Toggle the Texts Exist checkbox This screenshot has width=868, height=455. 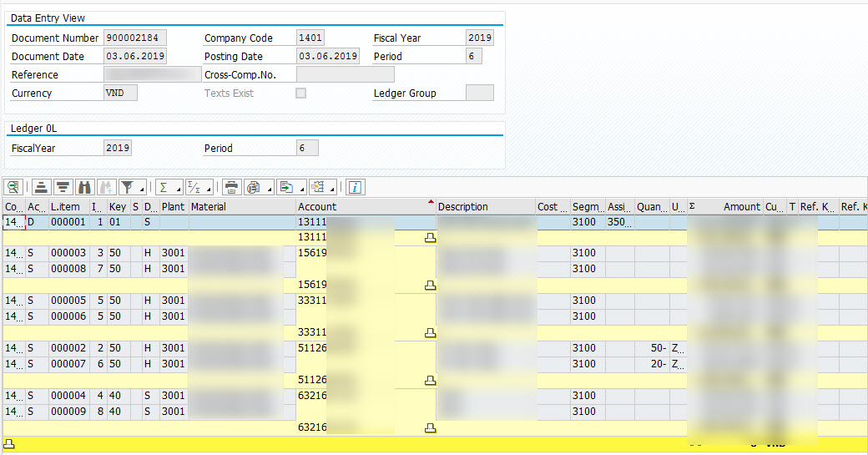(300, 94)
